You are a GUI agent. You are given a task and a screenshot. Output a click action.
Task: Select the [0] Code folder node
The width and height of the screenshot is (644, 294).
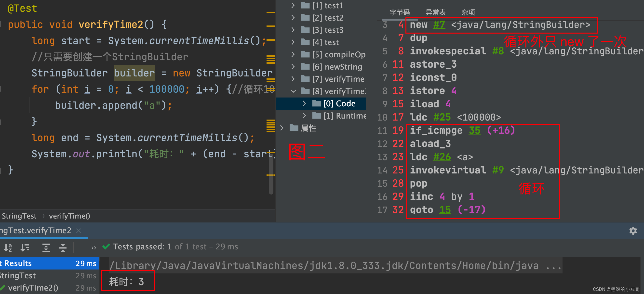[339, 103]
